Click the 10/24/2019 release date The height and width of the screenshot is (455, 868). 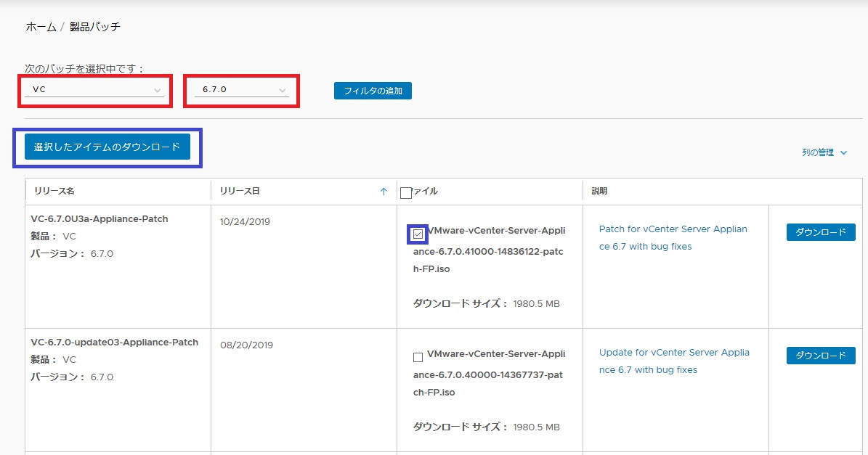tap(245, 222)
